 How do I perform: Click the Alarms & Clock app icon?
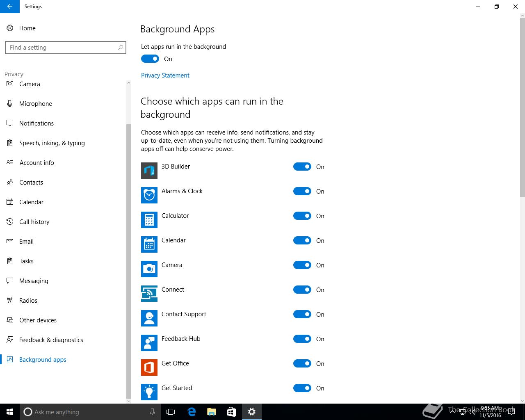click(x=149, y=195)
